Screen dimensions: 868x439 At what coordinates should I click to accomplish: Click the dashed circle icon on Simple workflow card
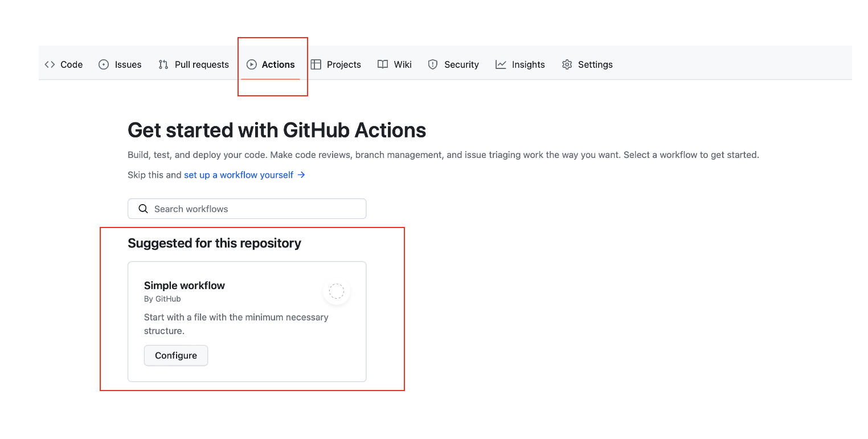[337, 291]
